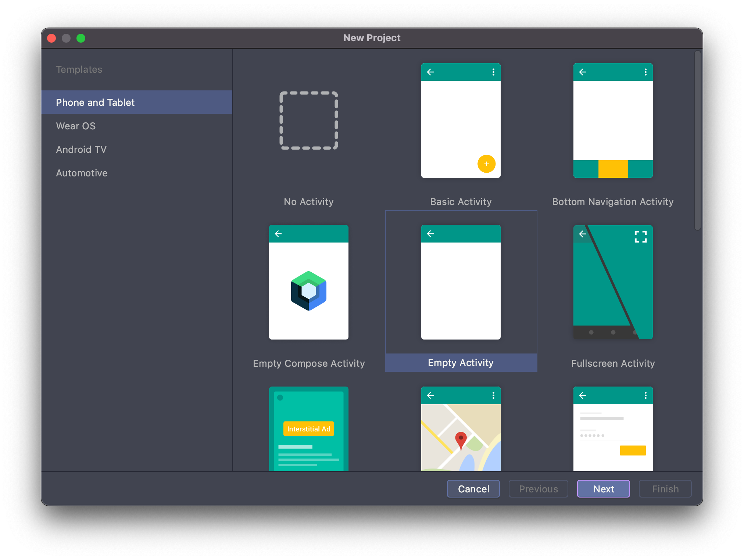Click the Empty Activity label

(461, 363)
